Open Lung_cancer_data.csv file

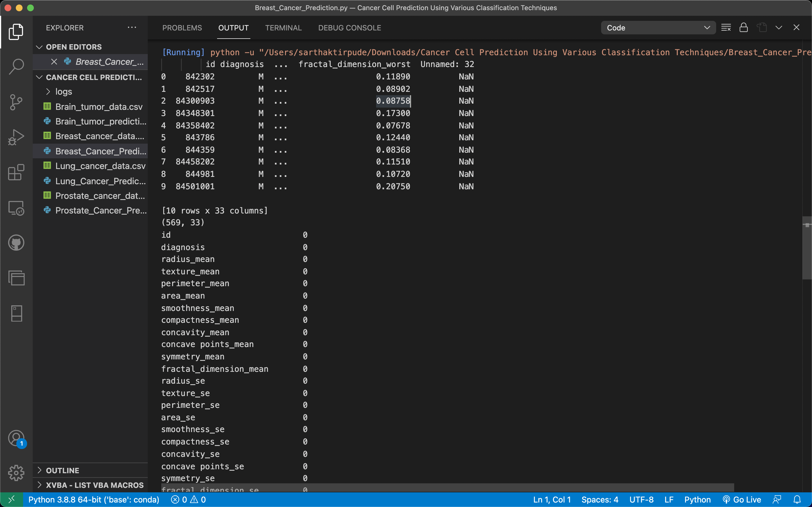pyautogui.click(x=100, y=166)
